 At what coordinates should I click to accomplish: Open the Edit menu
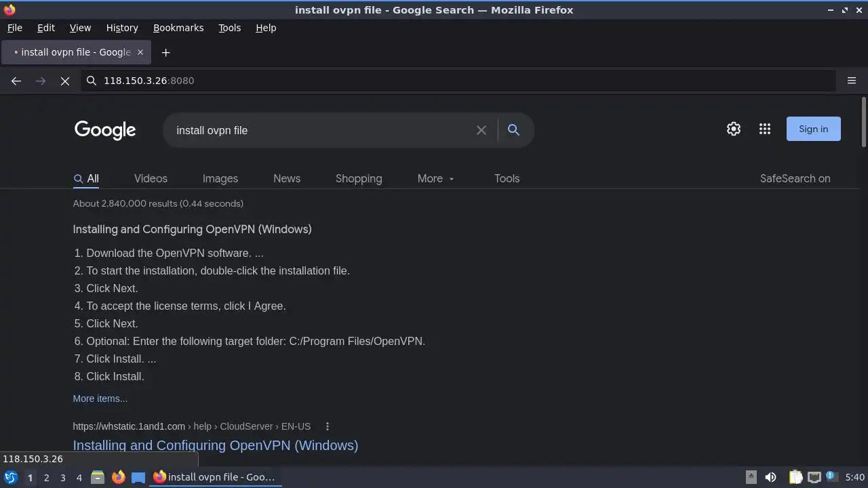click(x=46, y=28)
